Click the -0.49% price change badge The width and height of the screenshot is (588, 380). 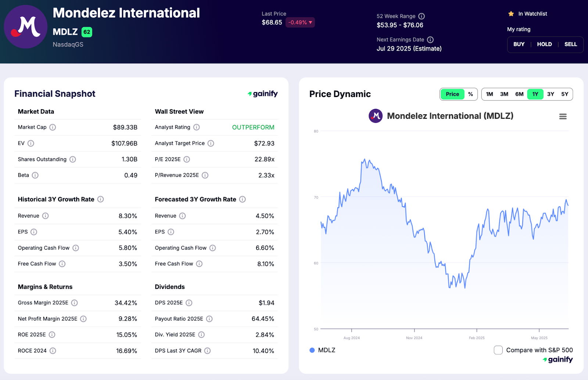point(300,22)
